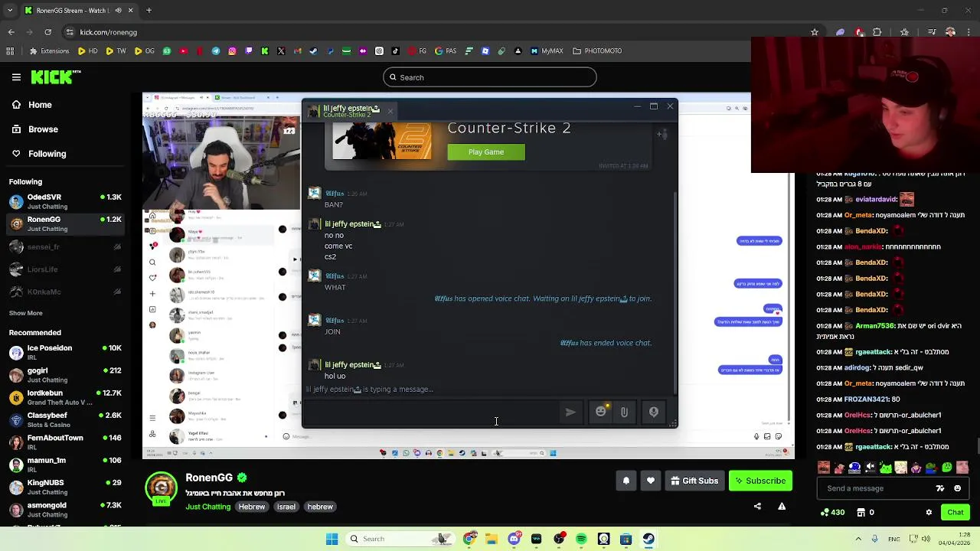Image resolution: width=980 pixels, height=551 pixels.
Task: Bookmark page with the star icon
Action: (x=815, y=32)
